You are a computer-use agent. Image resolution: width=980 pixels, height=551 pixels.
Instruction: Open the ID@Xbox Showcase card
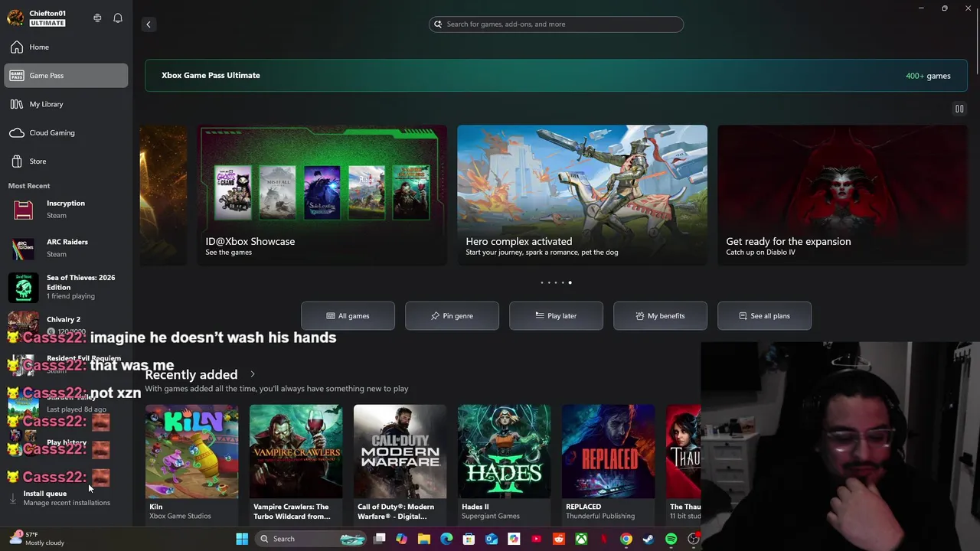point(322,195)
